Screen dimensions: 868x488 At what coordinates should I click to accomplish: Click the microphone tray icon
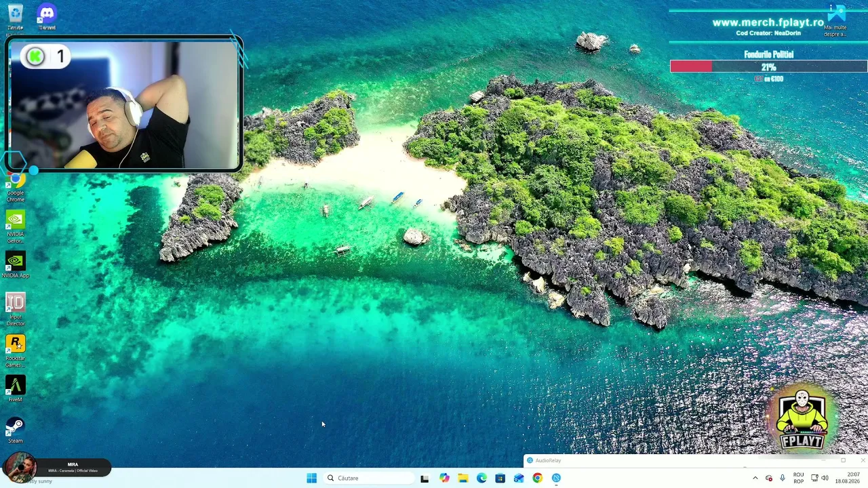783,478
